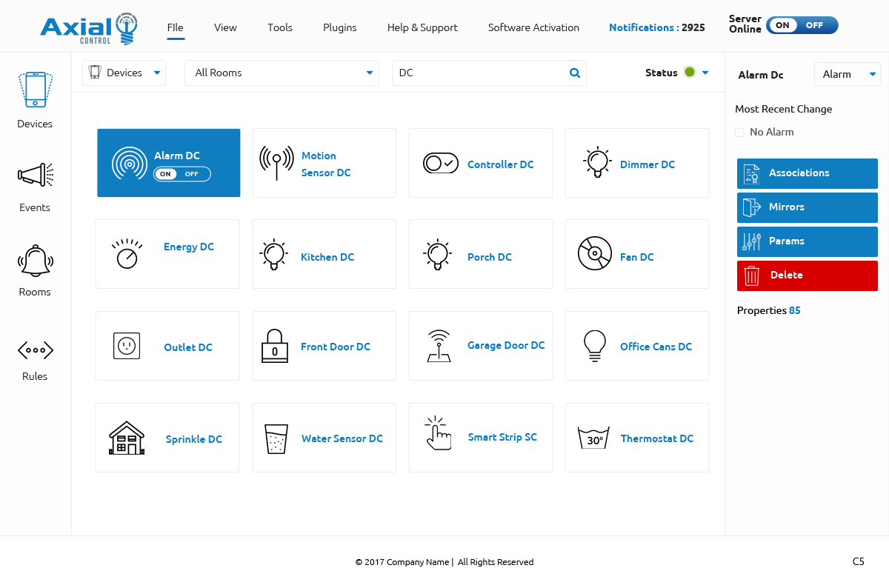889x588 pixels.
Task: Expand the All Rooms dropdown
Action: pos(282,73)
